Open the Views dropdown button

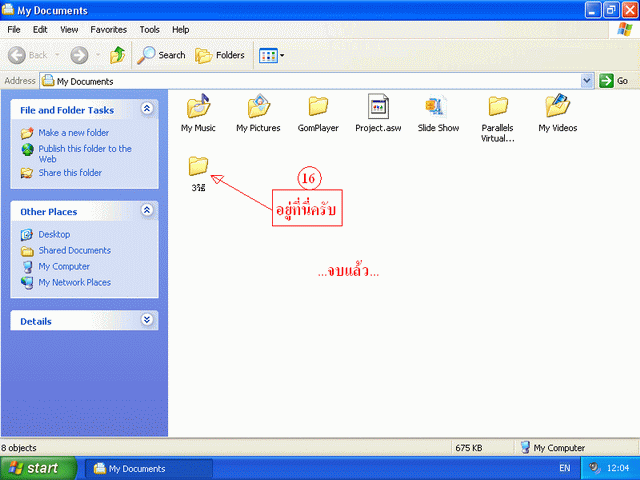(x=271, y=55)
